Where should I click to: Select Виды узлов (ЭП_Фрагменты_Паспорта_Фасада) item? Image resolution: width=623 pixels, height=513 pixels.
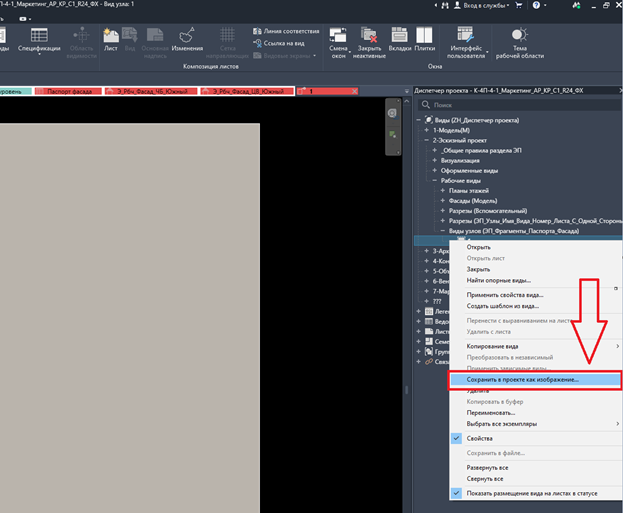click(x=514, y=231)
